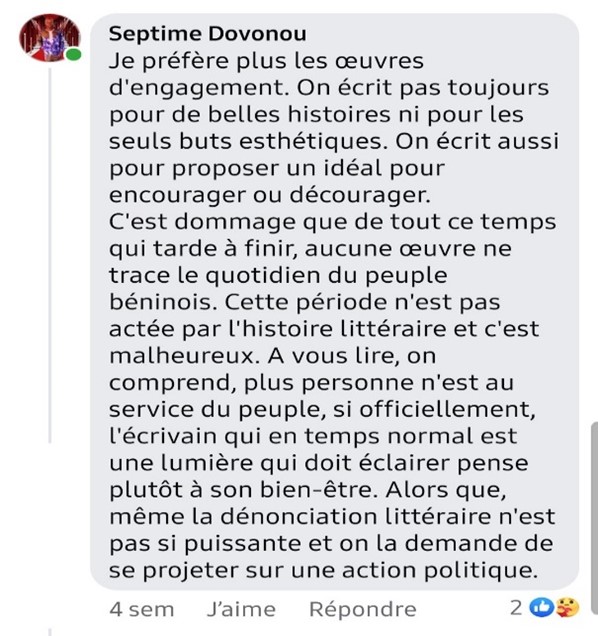Click the last line mentioning 'action politique'
This screenshot has width=598, height=636.
tap(323, 571)
